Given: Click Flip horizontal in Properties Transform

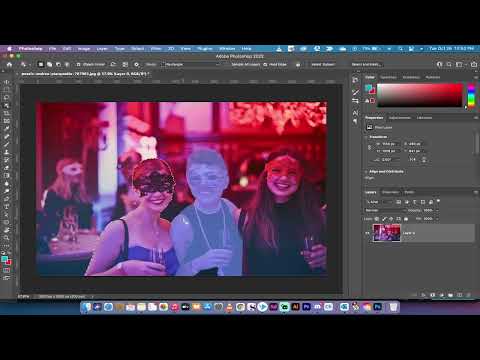Looking at the screenshot, I should [413, 160].
